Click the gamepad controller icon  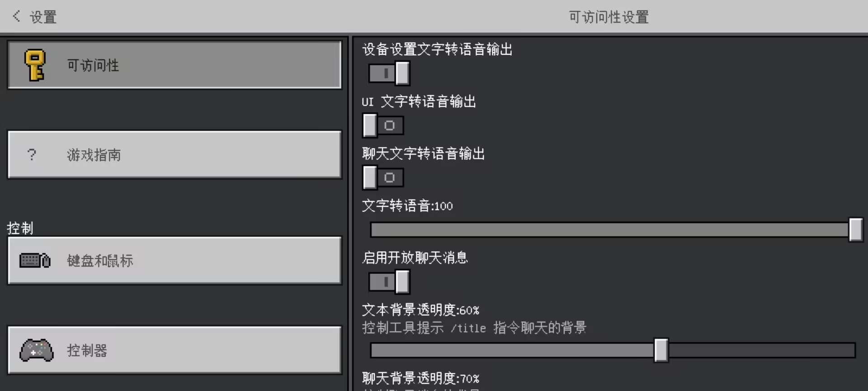[x=36, y=350]
